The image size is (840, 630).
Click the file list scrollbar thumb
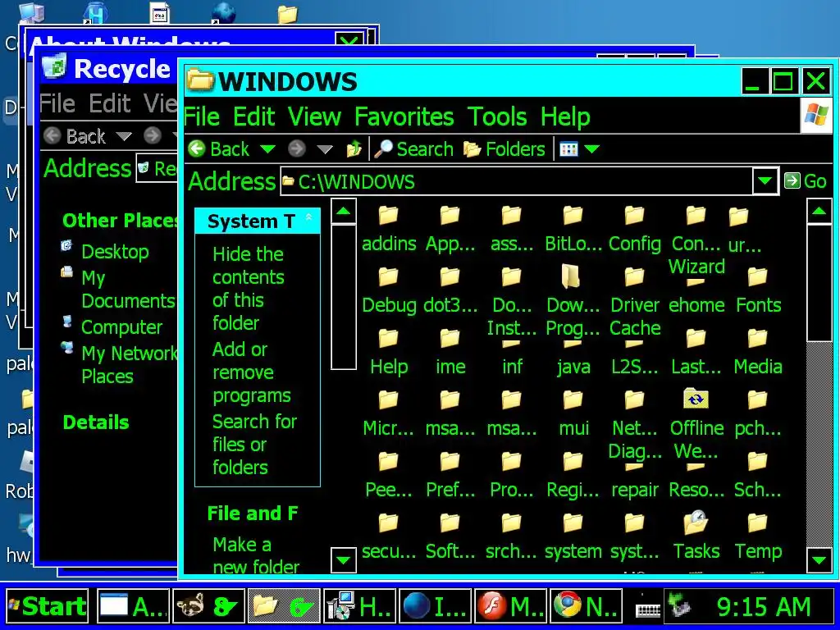point(819,283)
